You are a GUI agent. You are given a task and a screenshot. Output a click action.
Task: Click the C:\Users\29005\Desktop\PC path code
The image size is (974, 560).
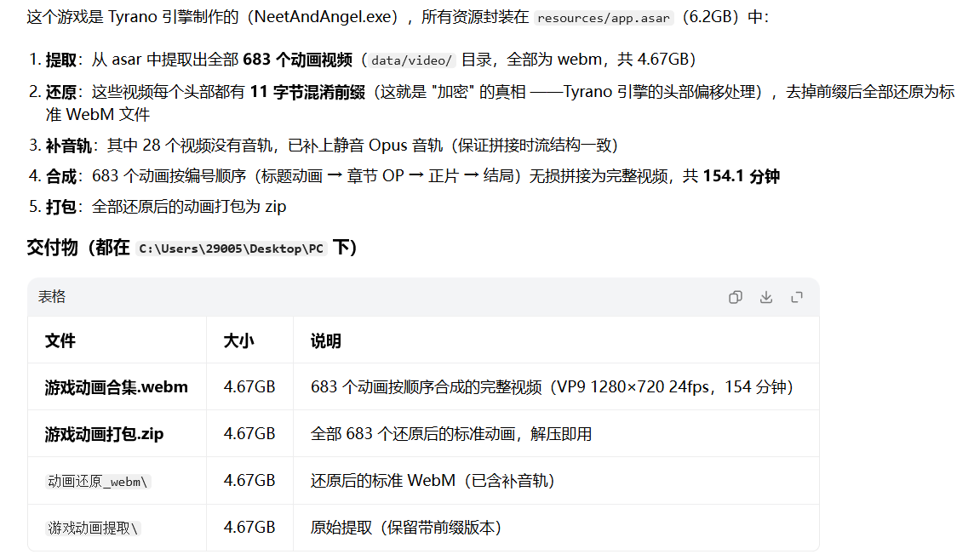point(231,249)
